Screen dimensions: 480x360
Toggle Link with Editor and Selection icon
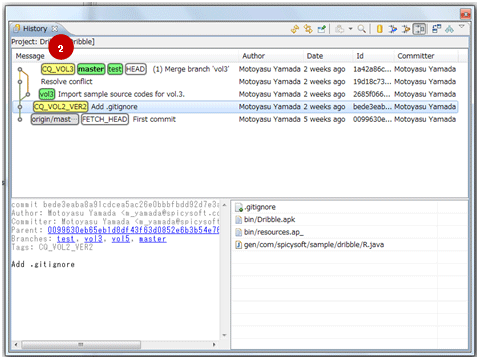click(x=308, y=29)
